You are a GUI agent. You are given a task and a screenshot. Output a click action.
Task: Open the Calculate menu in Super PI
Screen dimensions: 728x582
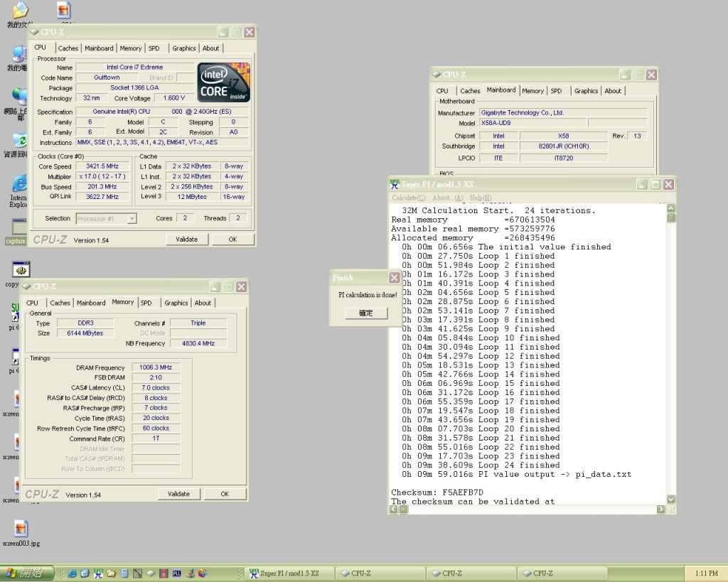pos(409,198)
